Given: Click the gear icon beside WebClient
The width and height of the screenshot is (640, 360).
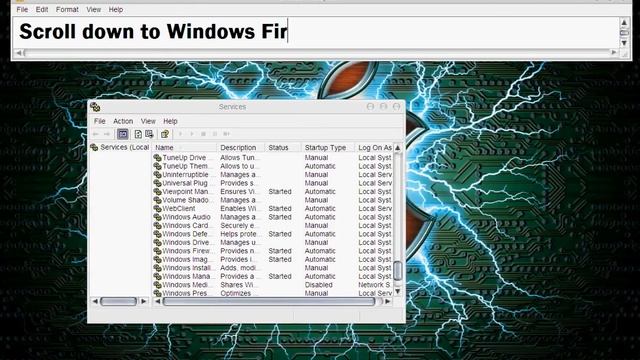Looking at the screenshot, I should (x=157, y=209).
